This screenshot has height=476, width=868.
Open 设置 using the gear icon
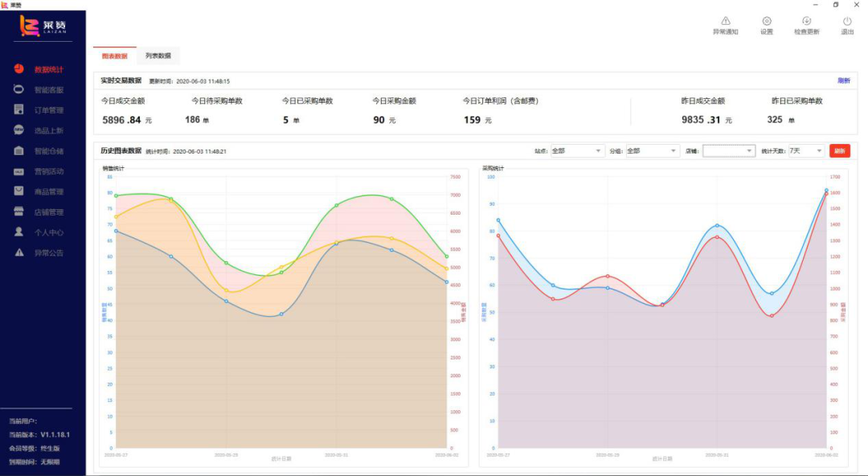[x=766, y=21]
